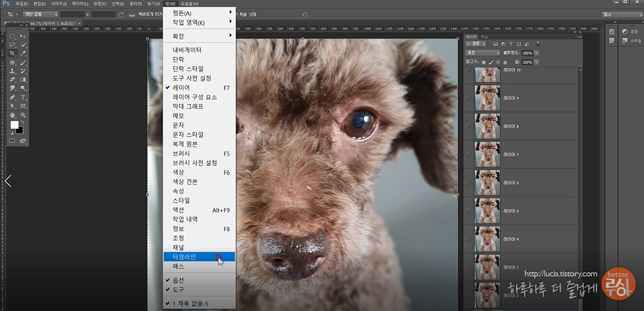Expand the 작업 영역(K) submenu
Screen dimensions: 644x311
point(199,22)
